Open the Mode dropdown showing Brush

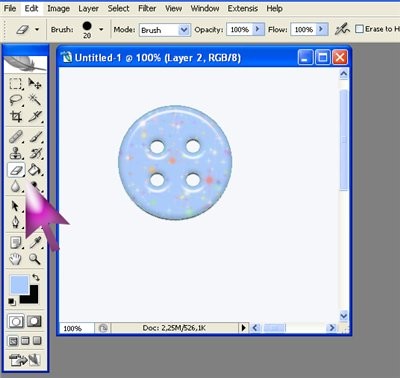(x=165, y=30)
